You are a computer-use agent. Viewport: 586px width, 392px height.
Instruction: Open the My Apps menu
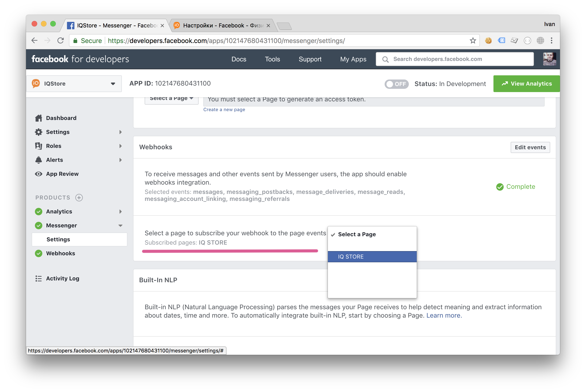pyautogui.click(x=353, y=59)
